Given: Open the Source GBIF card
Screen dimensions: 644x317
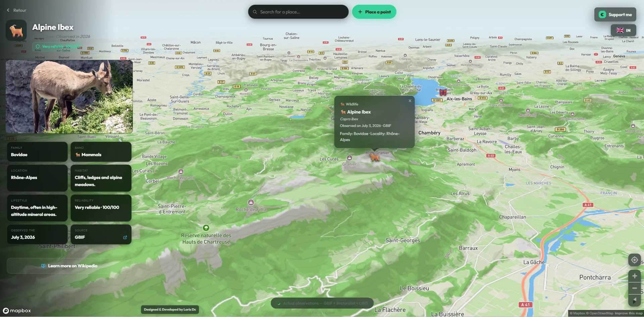Looking at the screenshot, I should point(101,234).
